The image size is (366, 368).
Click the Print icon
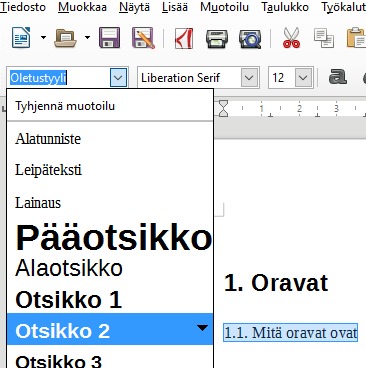(x=217, y=39)
